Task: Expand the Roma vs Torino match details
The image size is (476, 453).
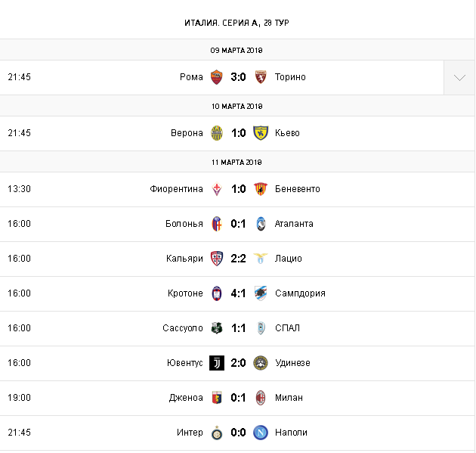Action: pos(459,78)
